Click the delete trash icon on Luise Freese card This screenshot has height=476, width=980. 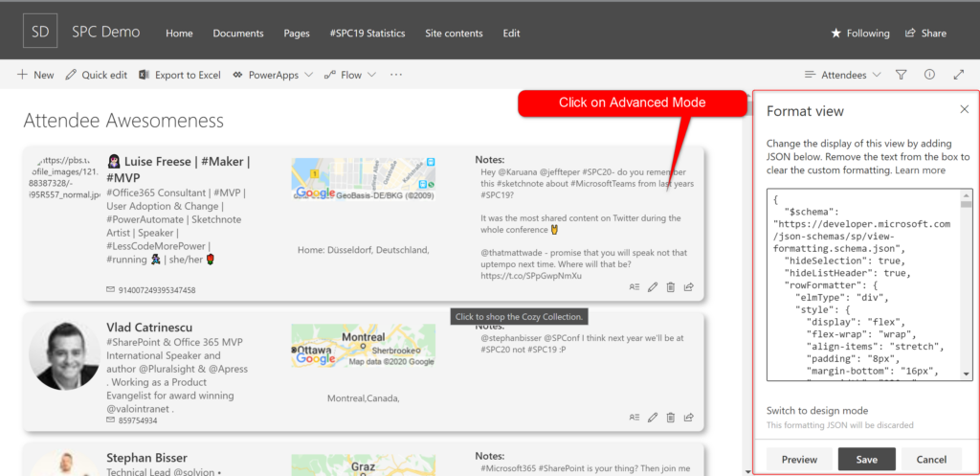coord(671,287)
